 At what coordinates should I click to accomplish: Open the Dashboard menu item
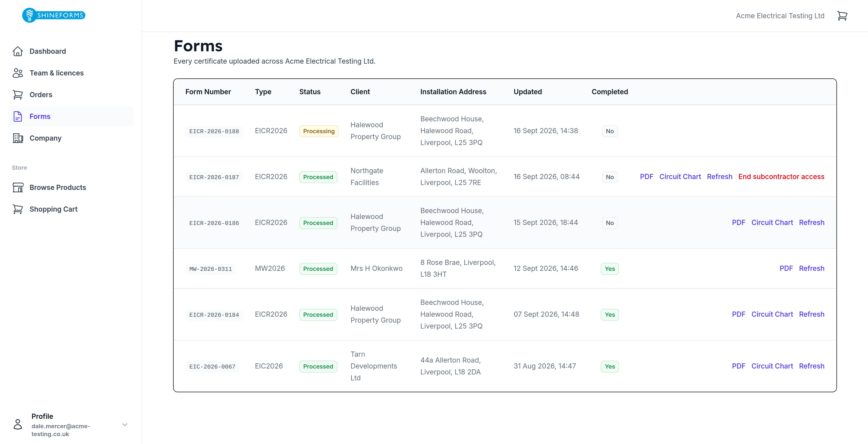tap(71, 51)
